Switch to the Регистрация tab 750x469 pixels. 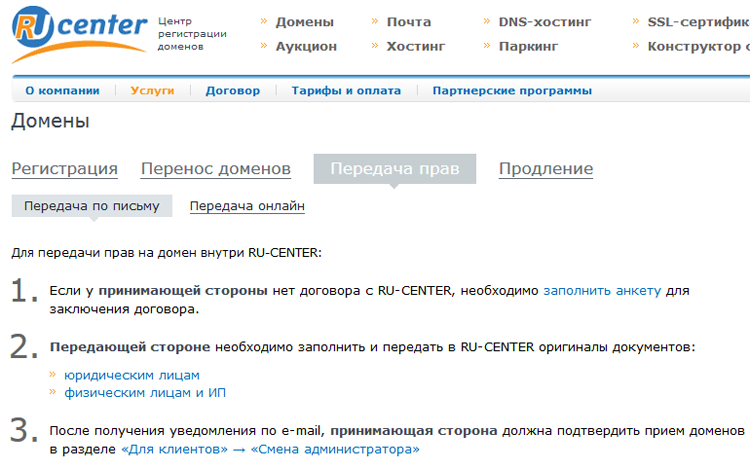pos(65,169)
